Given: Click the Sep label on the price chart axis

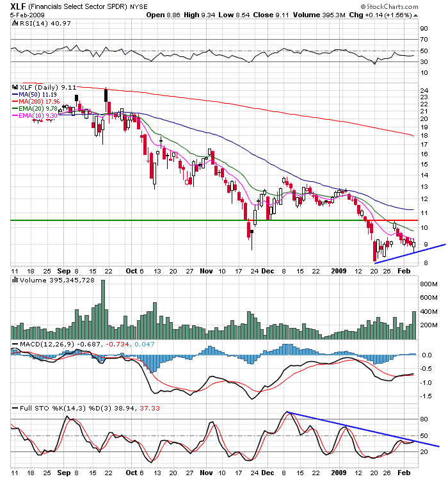Looking at the screenshot, I should pos(64,271).
